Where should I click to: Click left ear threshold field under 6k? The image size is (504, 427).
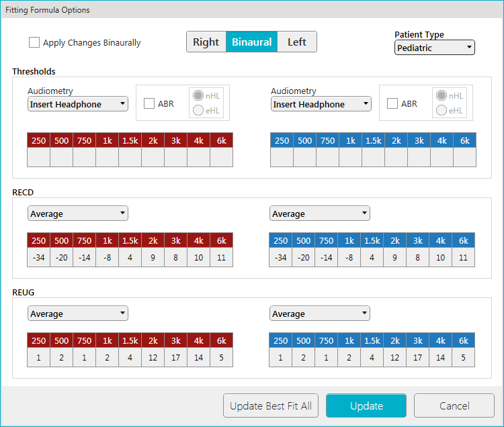point(465,157)
